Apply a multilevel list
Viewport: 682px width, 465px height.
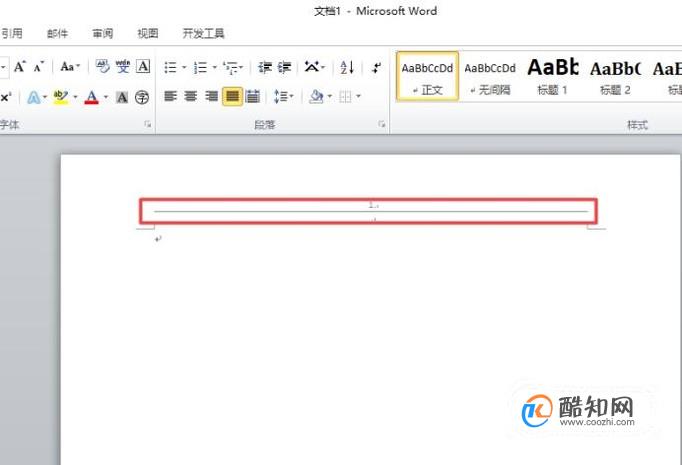[230, 67]
